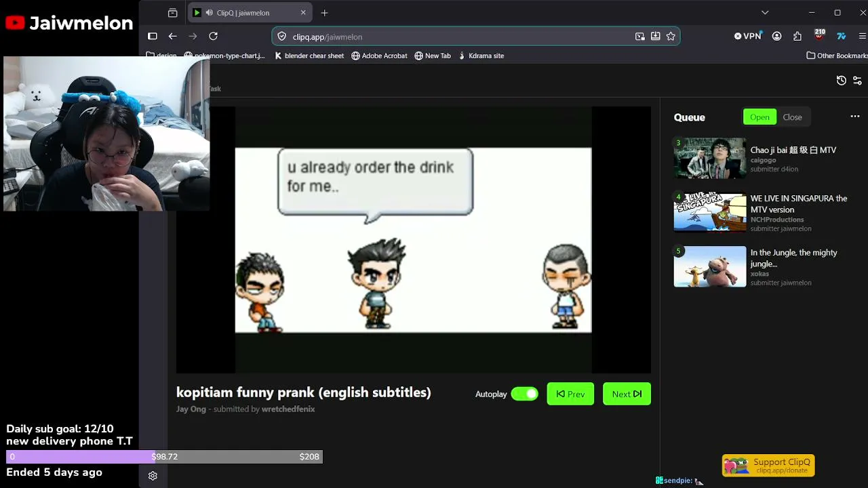Toggle the browser sidebar panel icon
This screenshot has width=868, height=488.
tap(153, 37)
